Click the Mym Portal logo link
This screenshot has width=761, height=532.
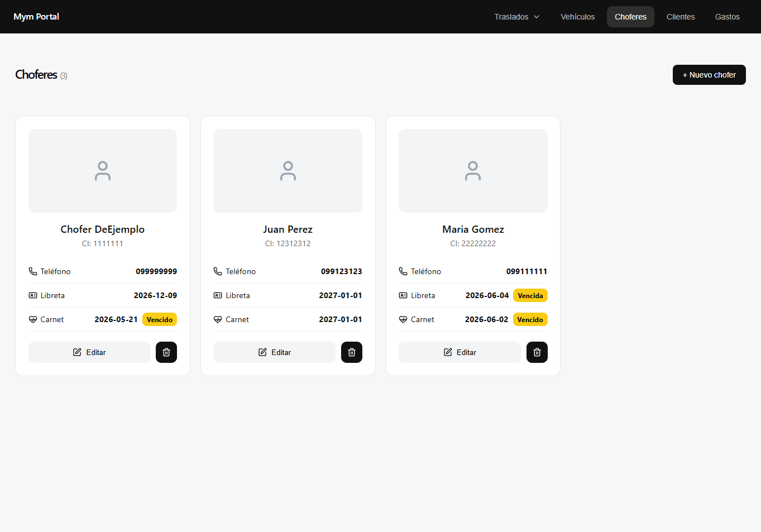coord(36,17)
